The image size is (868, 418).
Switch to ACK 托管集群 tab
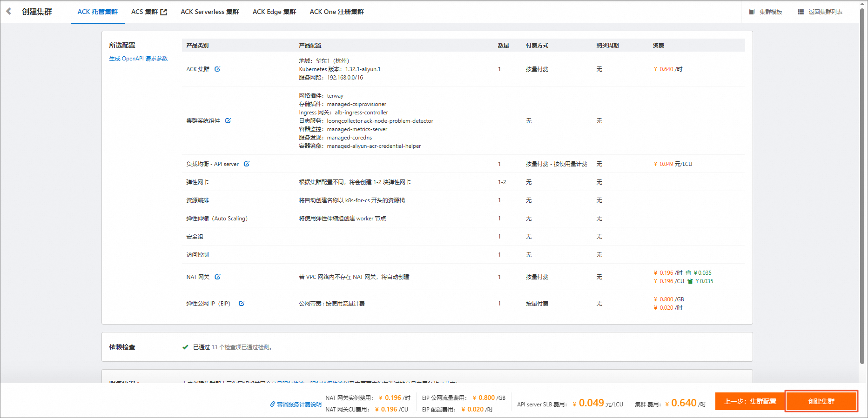[x=98, y=12]
